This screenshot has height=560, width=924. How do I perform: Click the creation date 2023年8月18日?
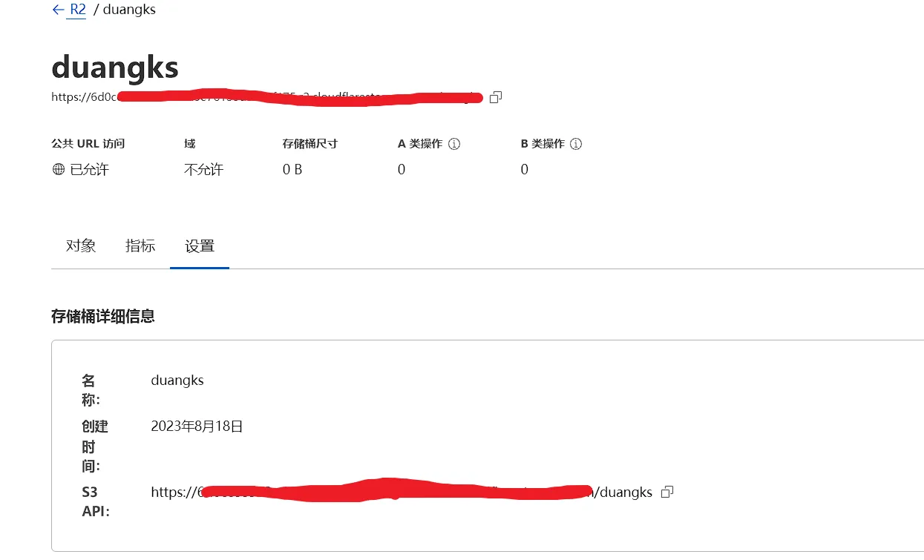click(197, 426)
